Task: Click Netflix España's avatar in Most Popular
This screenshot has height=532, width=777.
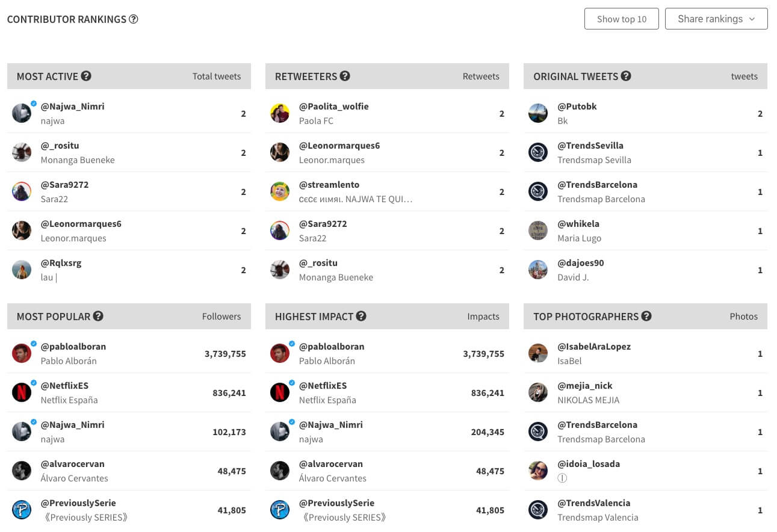Action: 22,392
